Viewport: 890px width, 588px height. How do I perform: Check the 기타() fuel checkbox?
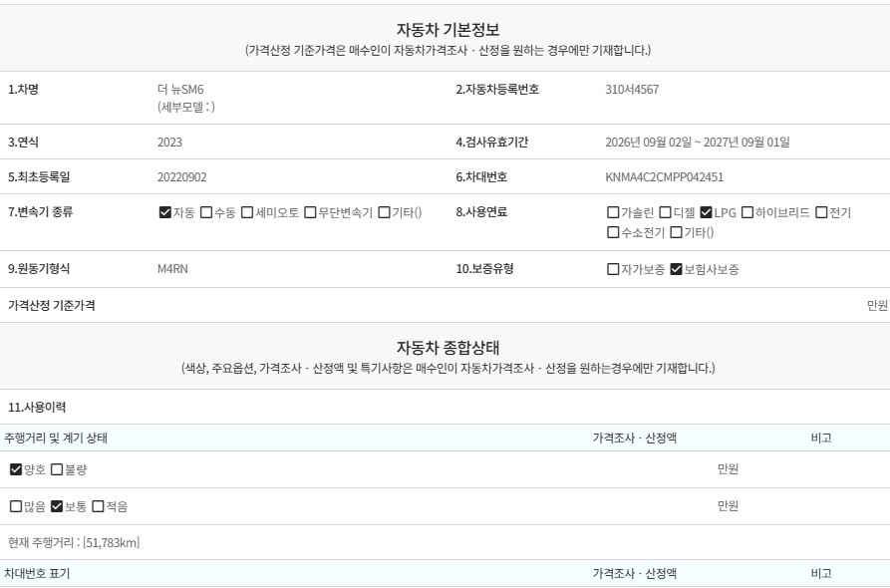click(676, 232)
